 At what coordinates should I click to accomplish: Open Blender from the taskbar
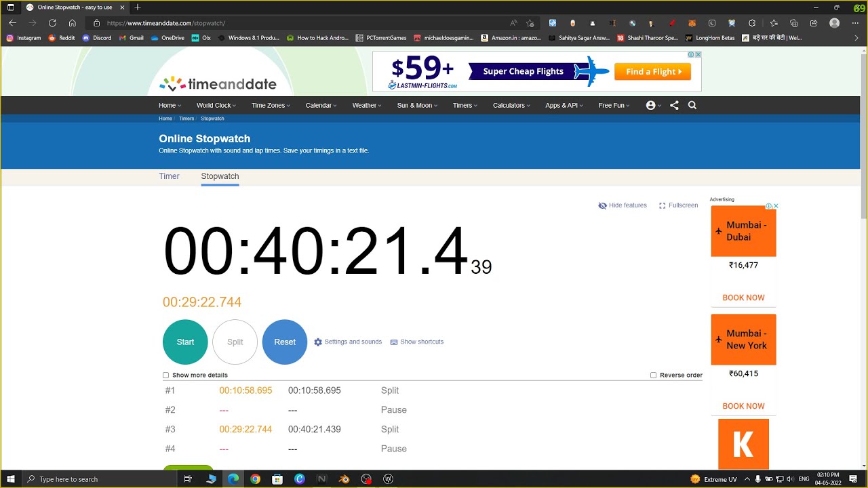pos(344,479)
